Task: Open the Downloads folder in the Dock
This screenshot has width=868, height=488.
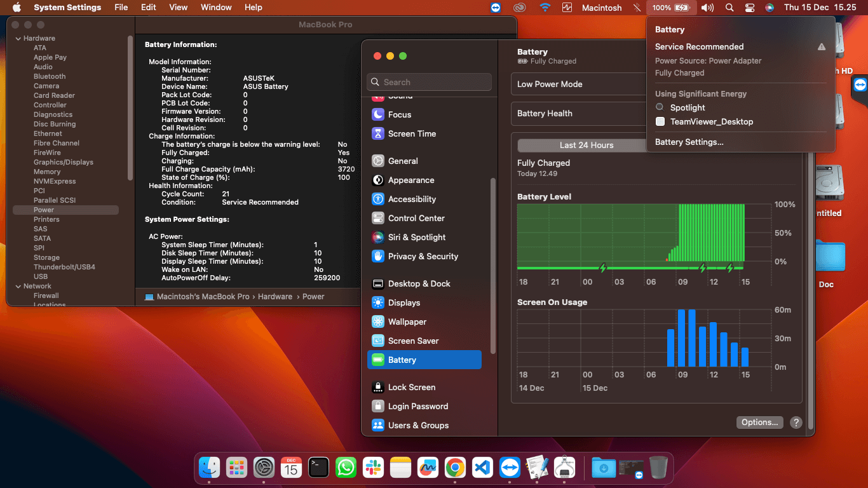Action: [604, 468]
